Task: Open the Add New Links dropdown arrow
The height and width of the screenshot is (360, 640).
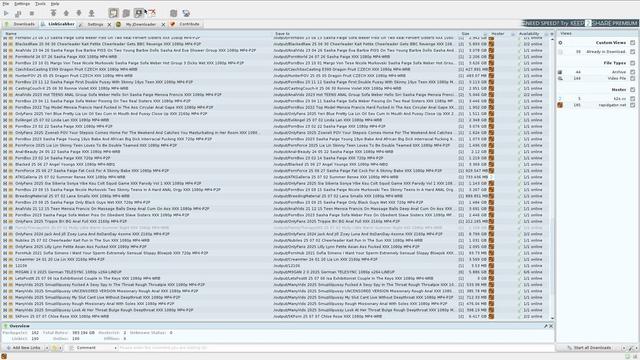Action: 46,348
